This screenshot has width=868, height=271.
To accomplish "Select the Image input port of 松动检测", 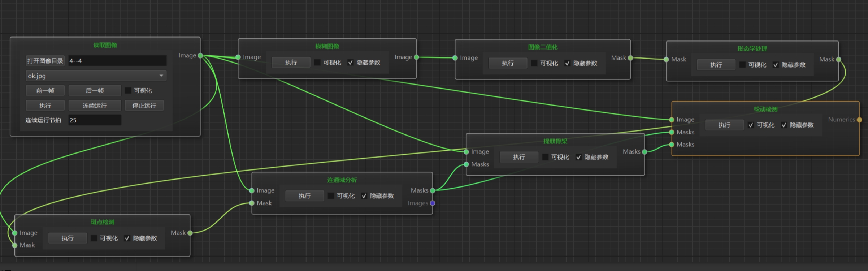I will pyautogui.click(x=672, y=120).
